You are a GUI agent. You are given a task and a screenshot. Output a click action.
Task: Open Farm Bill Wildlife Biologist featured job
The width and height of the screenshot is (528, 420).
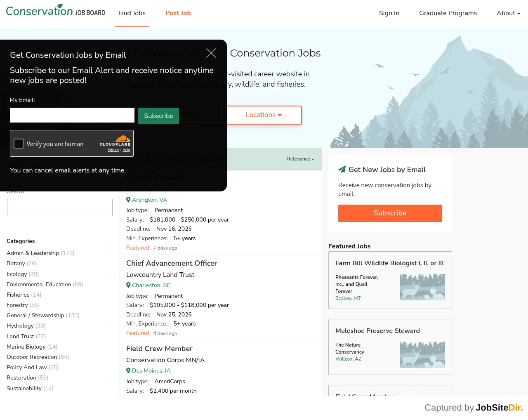coord(389,263)
